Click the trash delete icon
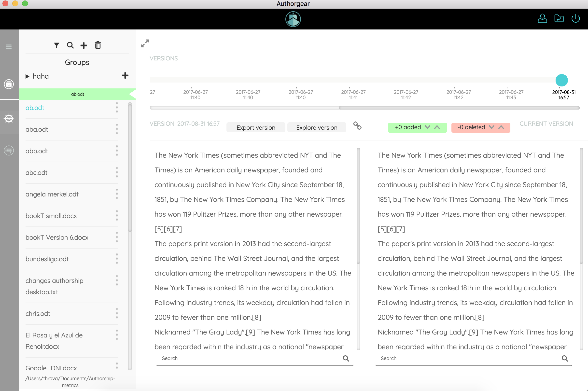The width and height of the screenshot is (588, 391). 98,45
